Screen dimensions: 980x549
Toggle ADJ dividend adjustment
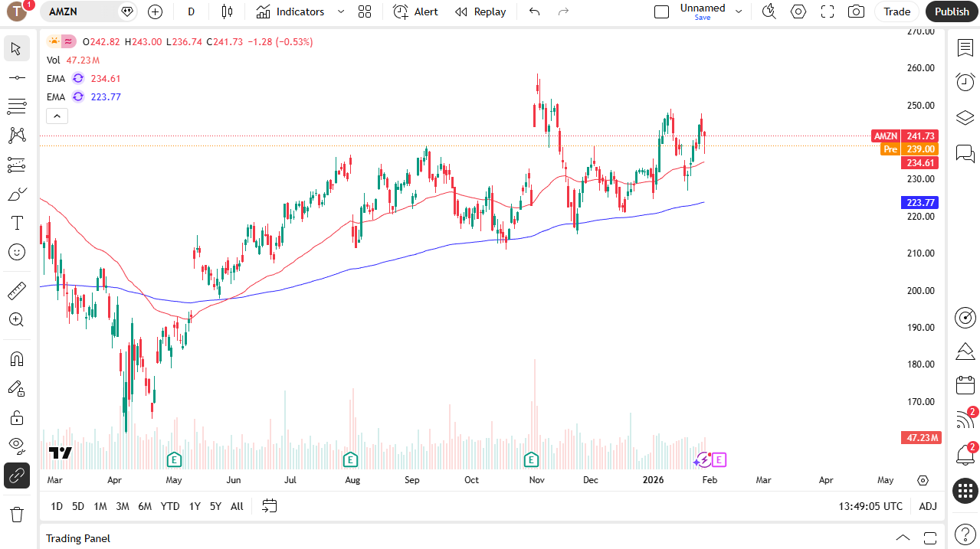click(x=928, y=506)
